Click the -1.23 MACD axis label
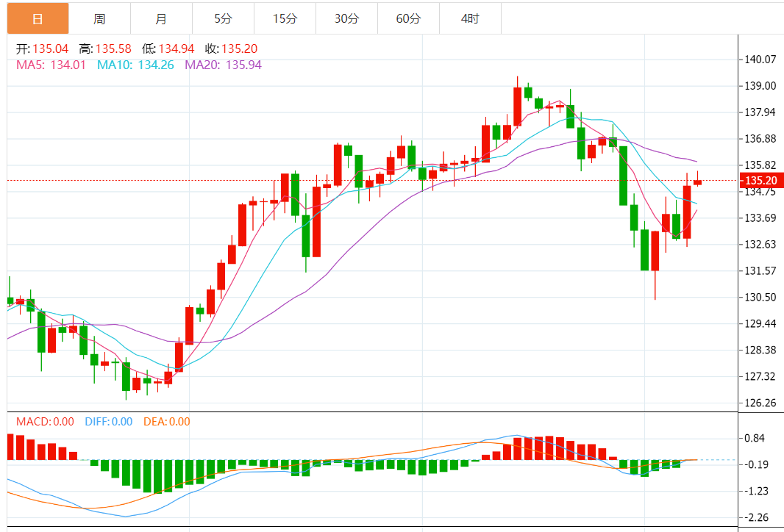The image size is (784, 532). 756,491
